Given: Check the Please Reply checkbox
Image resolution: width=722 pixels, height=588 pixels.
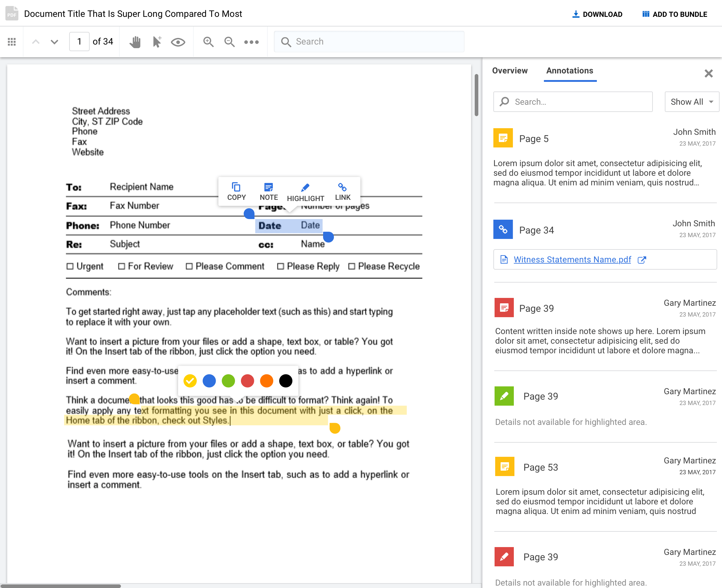Looking at the screenshot, I should 280,267.
